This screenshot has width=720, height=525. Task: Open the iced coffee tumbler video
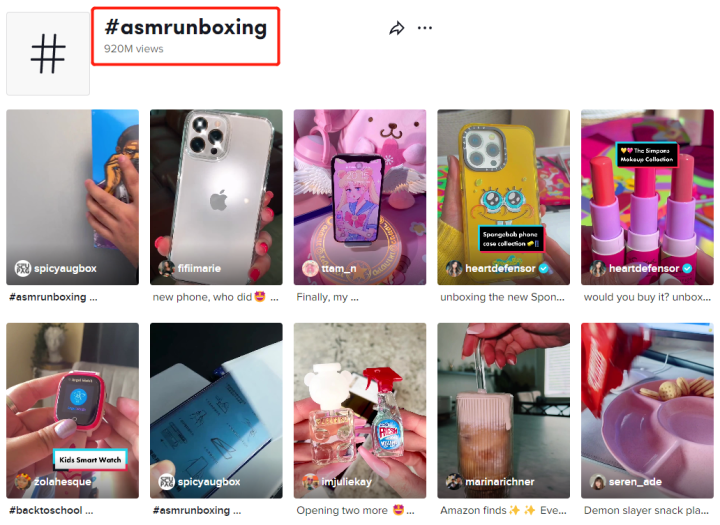click(503, 410)
